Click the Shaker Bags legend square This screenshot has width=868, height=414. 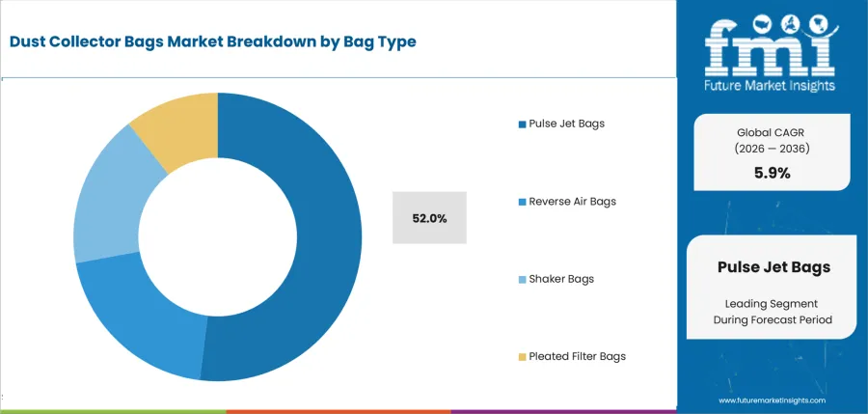tap(522, 280)
